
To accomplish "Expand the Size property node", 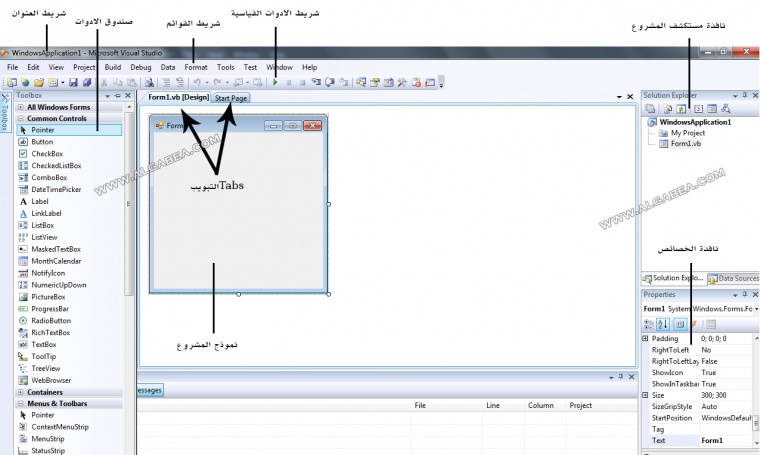I will 645,395.
